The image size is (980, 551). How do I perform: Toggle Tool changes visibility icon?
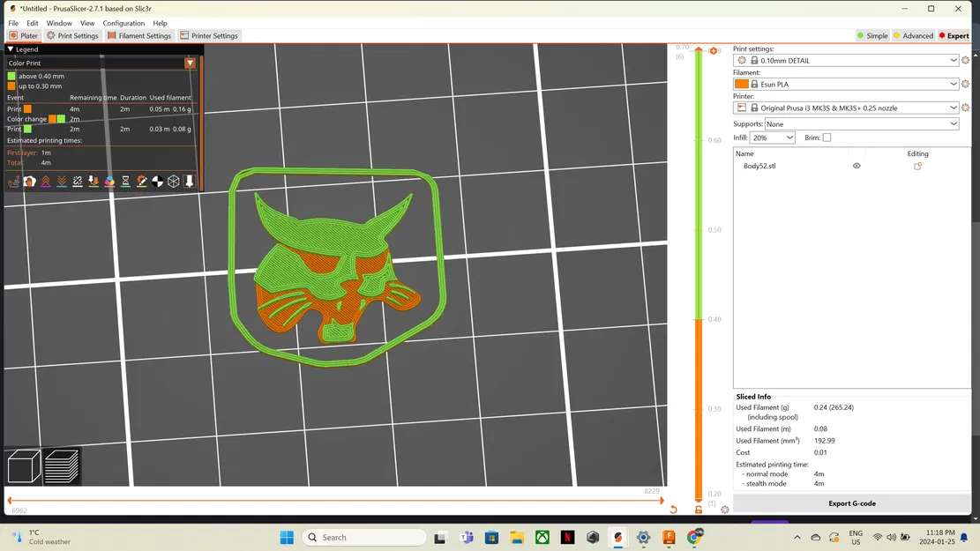tap(94, 181)
